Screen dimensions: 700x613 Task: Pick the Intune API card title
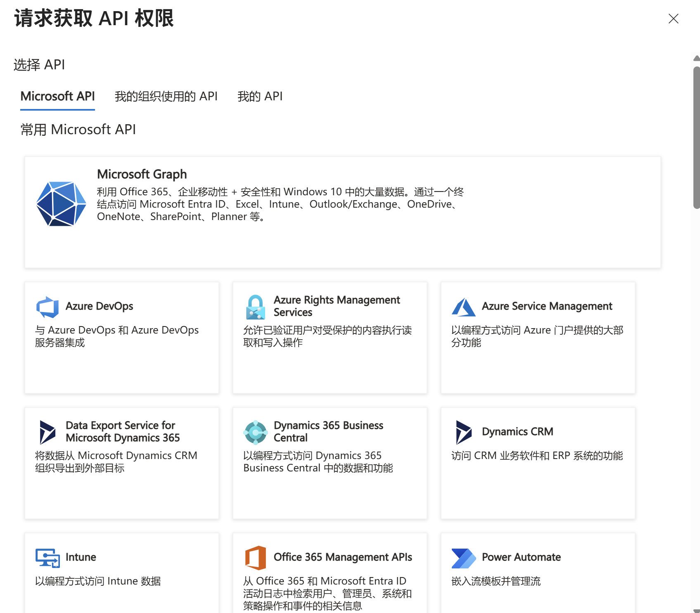(81, 557)
